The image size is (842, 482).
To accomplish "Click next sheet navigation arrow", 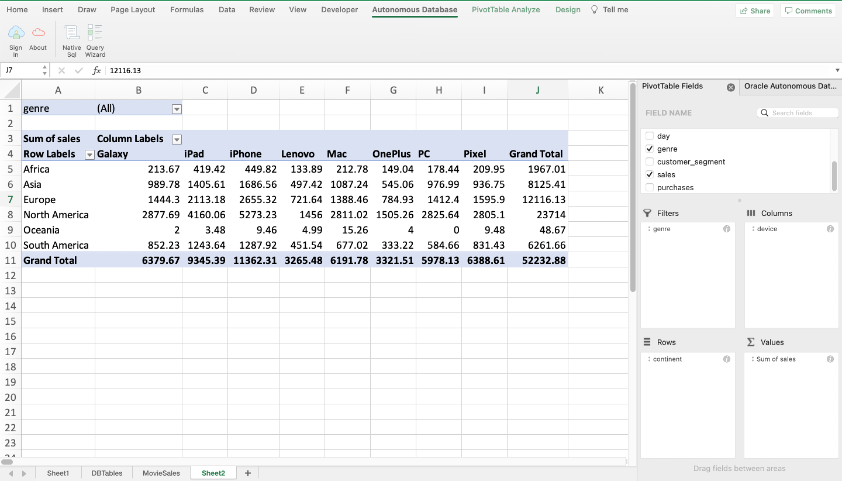I will click(x=24, y=473).
